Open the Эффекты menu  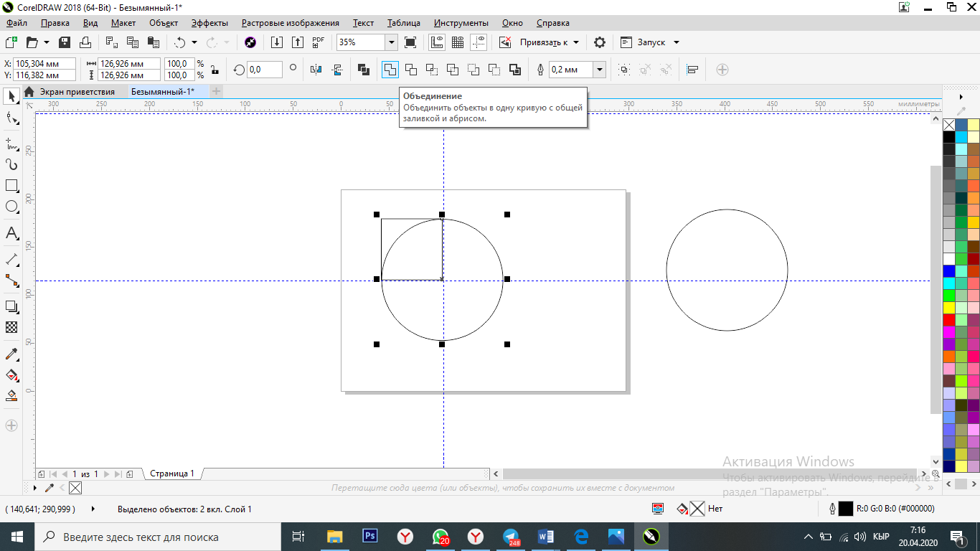click(x=209, y=23)
